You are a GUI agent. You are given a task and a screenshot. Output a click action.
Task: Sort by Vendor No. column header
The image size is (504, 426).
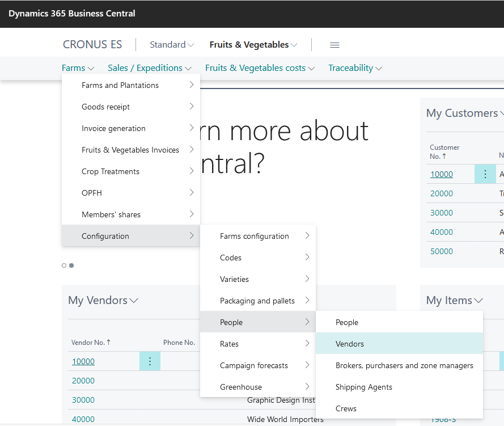click(91, 343)
